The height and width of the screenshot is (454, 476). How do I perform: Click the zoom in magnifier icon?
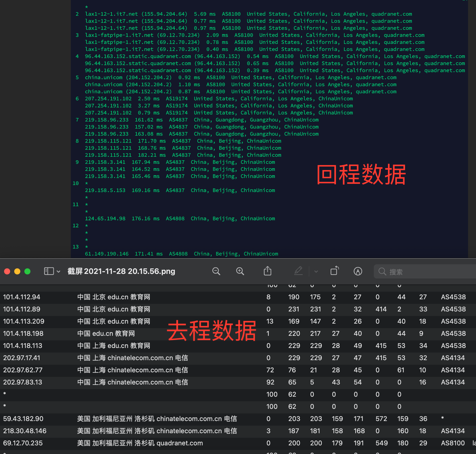240,271
